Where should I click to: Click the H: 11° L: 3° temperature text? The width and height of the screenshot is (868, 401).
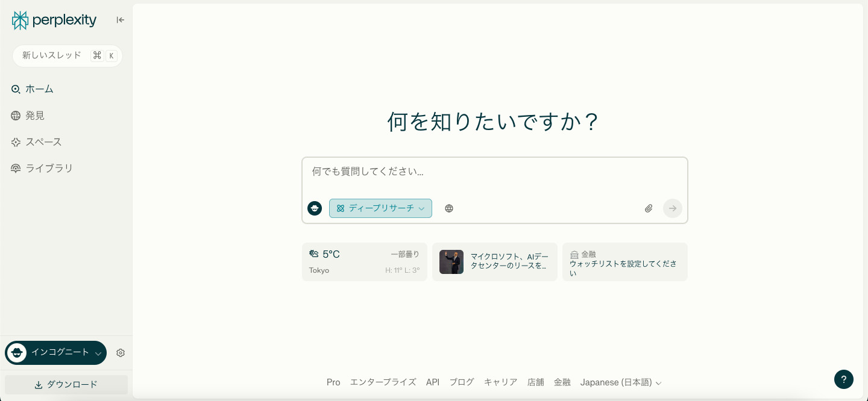coord(403,270)
